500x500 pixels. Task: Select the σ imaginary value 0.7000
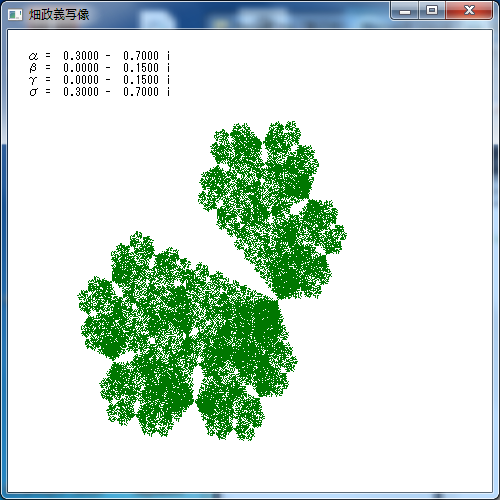[141, 92]
